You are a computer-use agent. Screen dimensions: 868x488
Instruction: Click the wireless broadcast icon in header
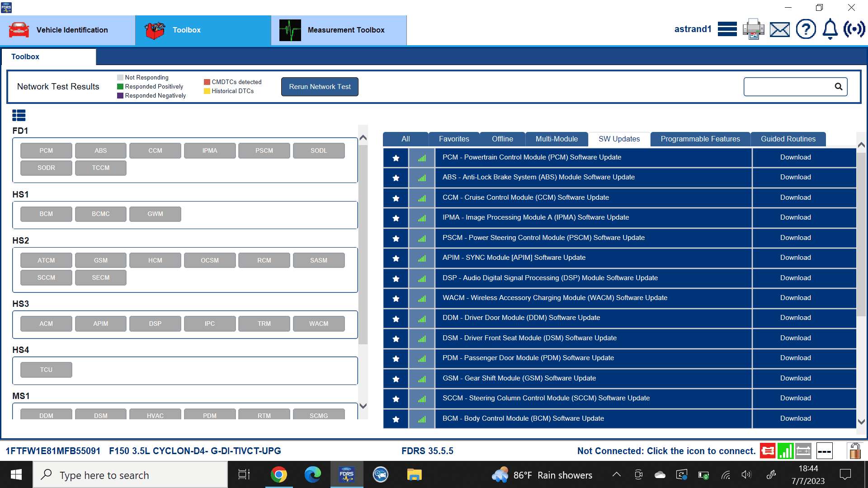[x=854, y=29]
